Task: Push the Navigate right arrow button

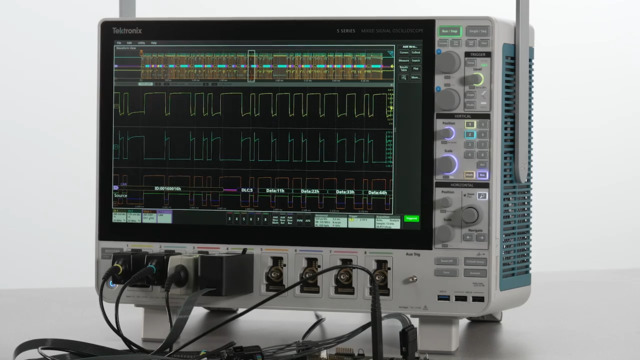Action: [481, 237]
